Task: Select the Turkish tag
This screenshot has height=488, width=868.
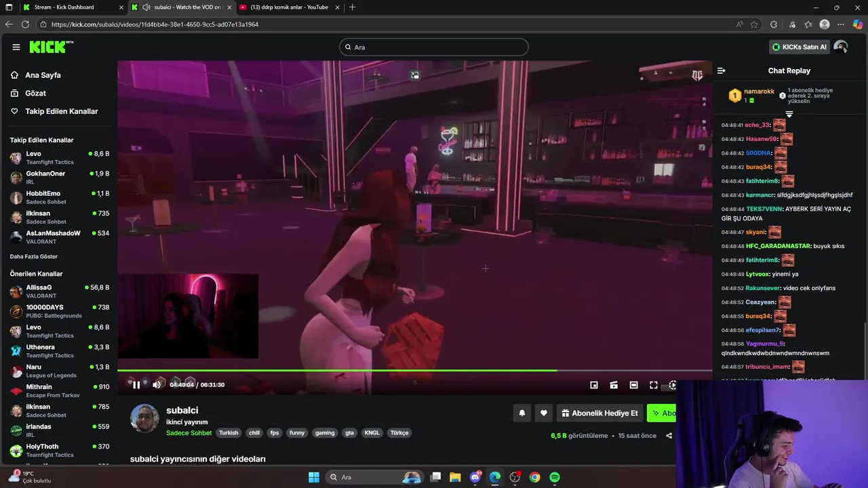Action: pos(229,433)
